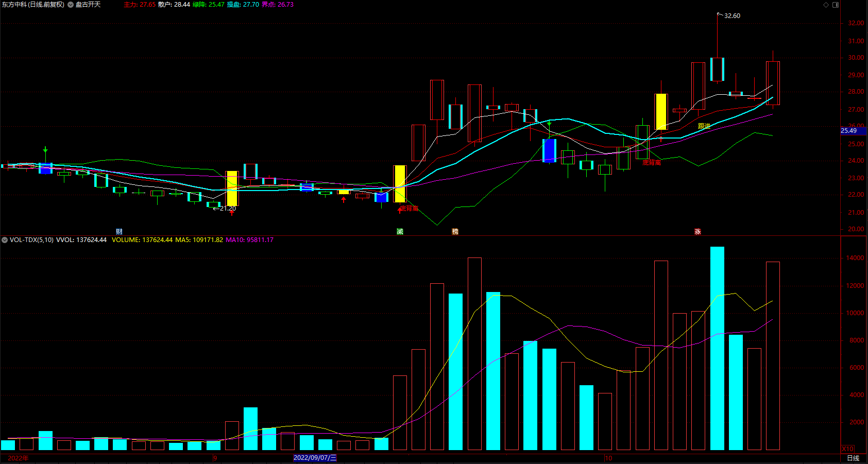Click stock title 东方中科(日线.前复权)
Viewport: 868px width, 464px height.
(33, 5)
